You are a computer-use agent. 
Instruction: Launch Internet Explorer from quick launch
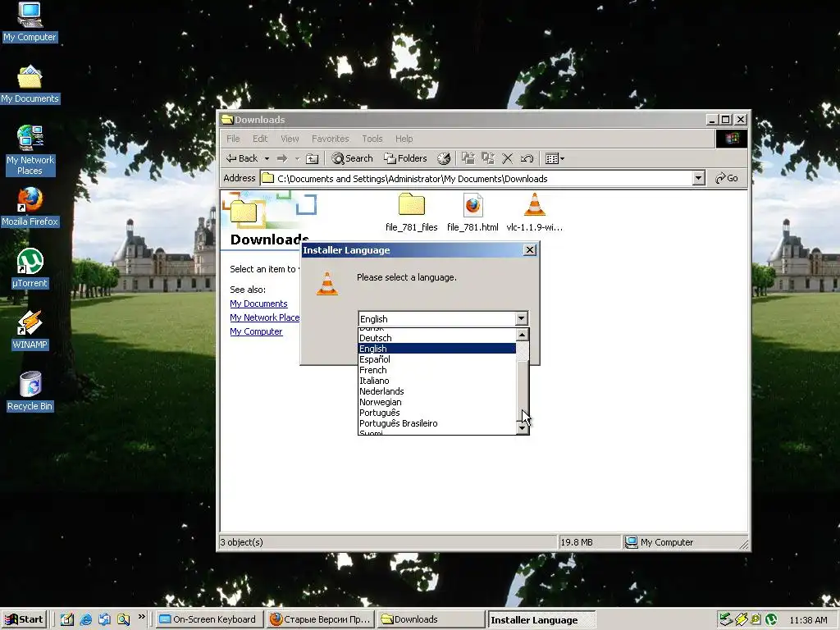coord(85,619)
